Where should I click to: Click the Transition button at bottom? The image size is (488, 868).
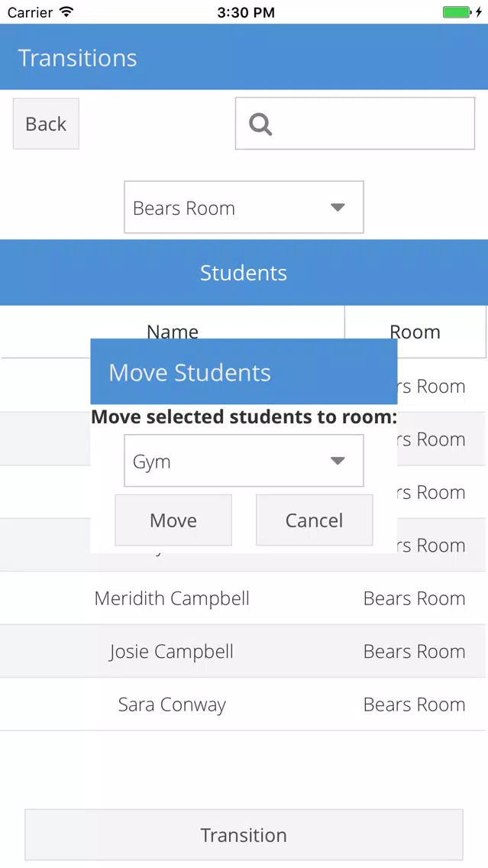(244, 835)
